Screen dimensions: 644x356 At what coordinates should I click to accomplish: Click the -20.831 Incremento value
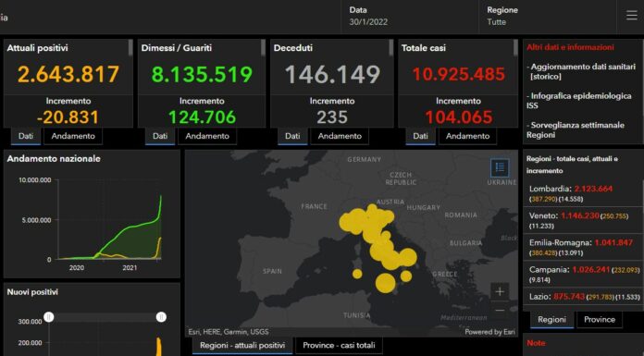(x=68, y=117)
